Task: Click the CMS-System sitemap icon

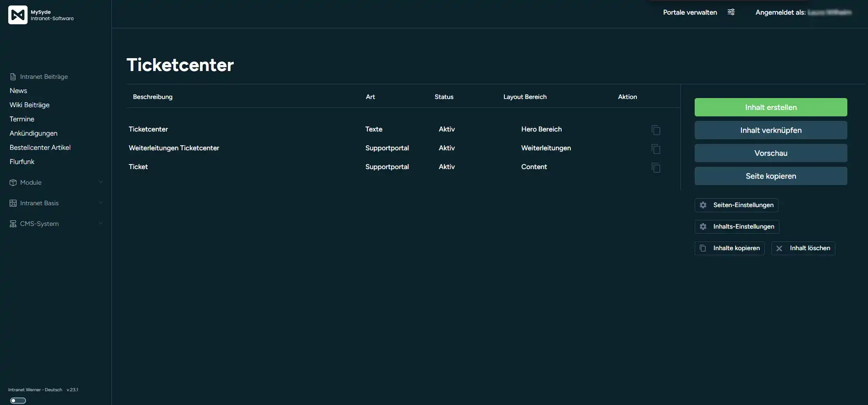Action: click(13, 224)
